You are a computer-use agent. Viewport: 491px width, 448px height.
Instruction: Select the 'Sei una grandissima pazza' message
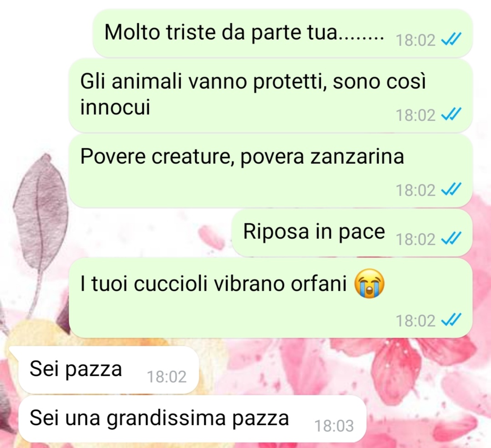[x=192, y=418]
